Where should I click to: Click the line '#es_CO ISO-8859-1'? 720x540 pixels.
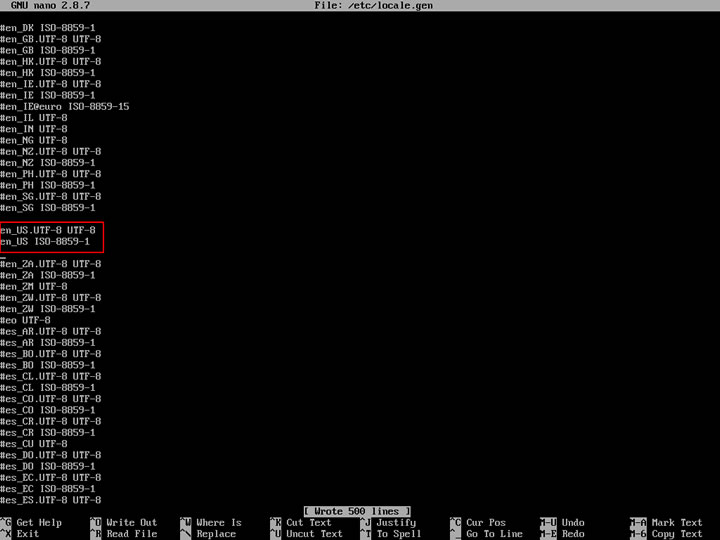(x=48, y=411)
